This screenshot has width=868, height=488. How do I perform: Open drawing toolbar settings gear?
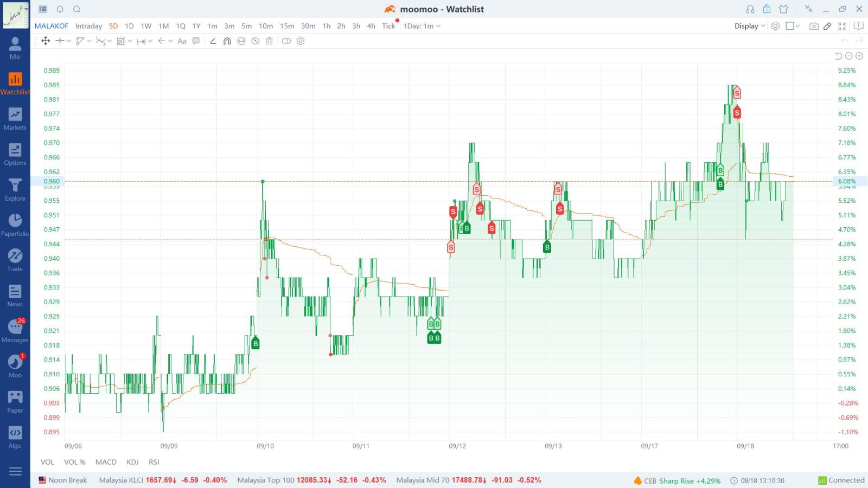(x=301, y=41)
